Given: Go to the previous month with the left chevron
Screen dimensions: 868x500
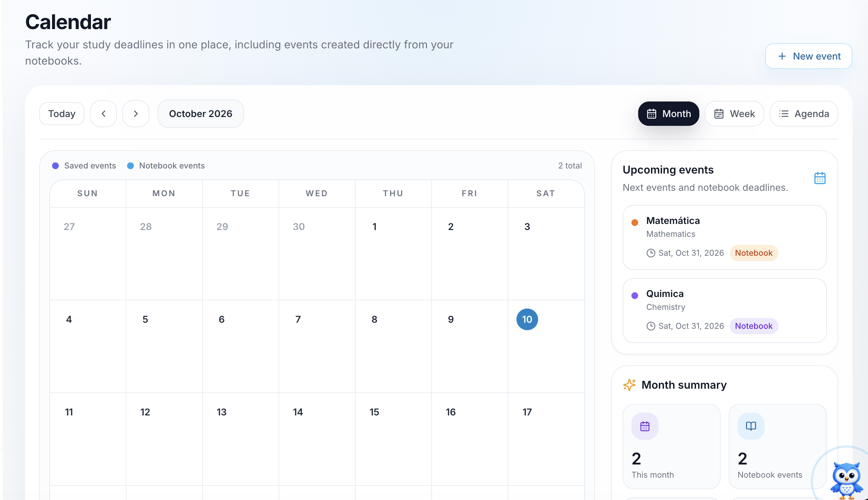Looking at the screenshot, I should coord(103,114).
